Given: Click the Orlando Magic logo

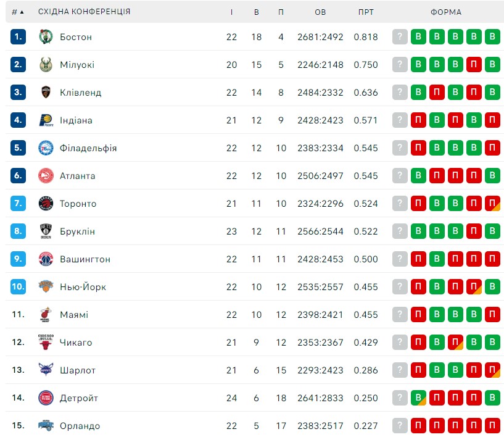Looking at the screenshot, I should click(x=46, y=425).
